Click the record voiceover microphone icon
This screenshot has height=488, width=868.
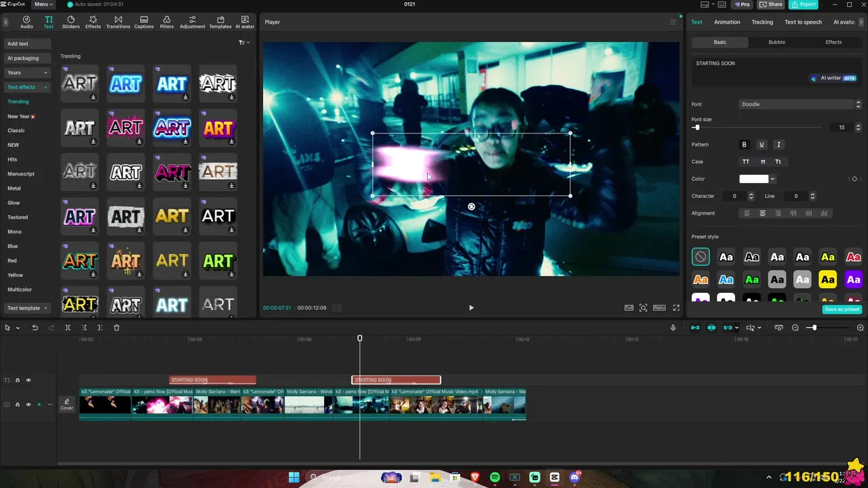[x=673, y=327]
